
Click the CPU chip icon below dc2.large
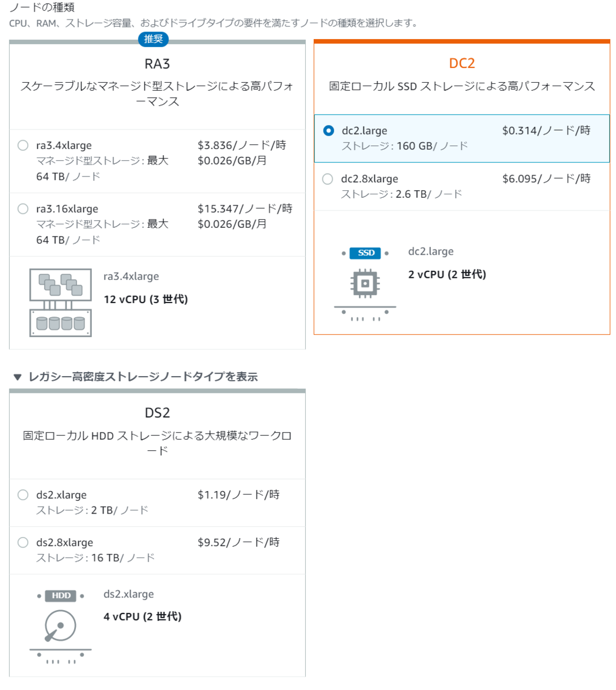(366, 283)
